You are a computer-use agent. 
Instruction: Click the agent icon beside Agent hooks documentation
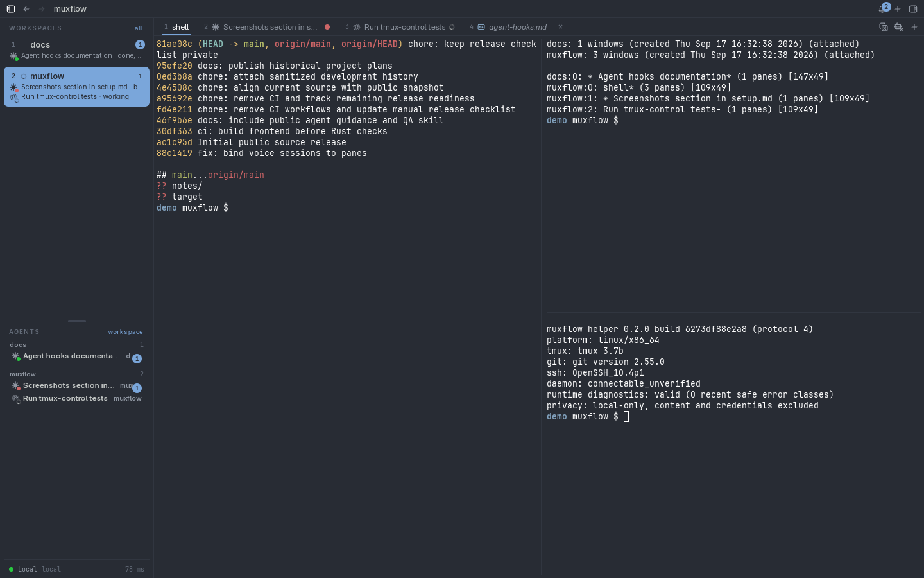pos(15,356)
